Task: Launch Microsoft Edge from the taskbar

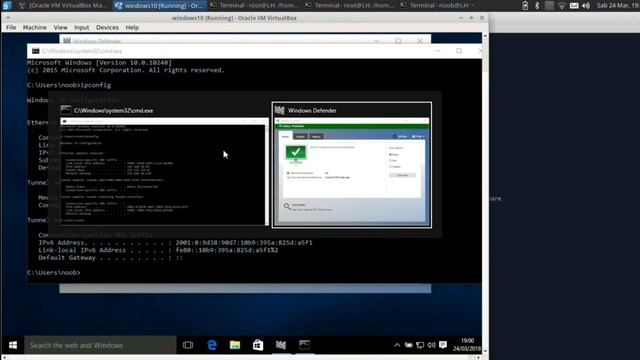Action: [212, 345]
